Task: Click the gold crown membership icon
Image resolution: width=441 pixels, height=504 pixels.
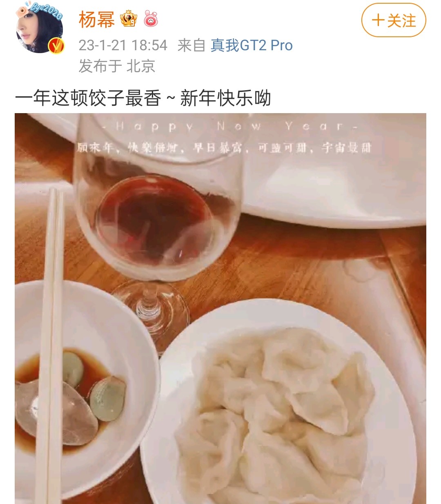Action: (x=129, y=19)
